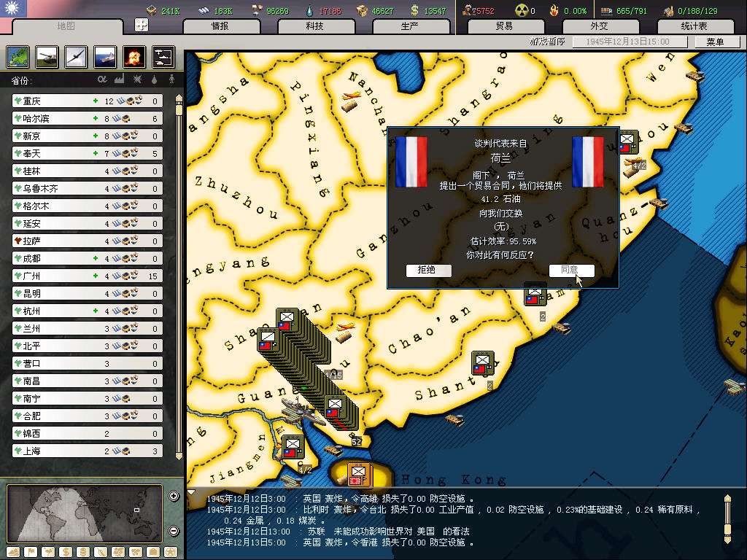The height and width of the screenshot is (560, 747).
Task: Collapse message log with the triangle toggle
Action: coord(191,492)
